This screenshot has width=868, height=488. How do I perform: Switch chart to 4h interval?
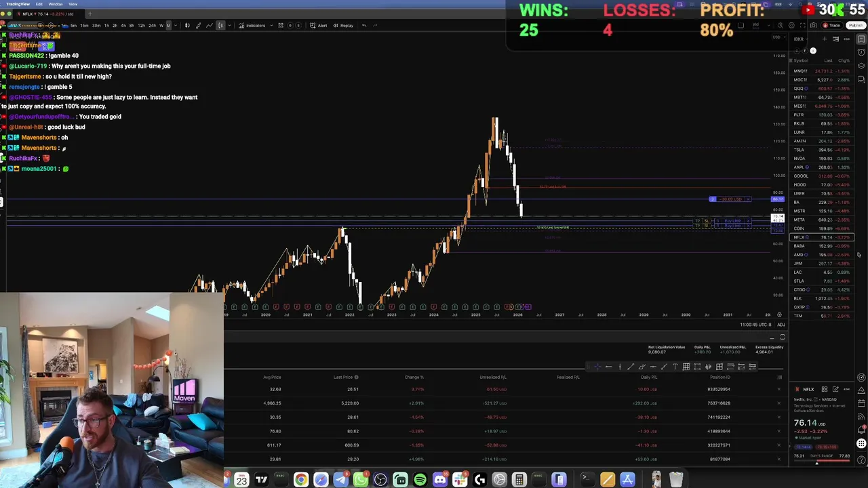123,25
